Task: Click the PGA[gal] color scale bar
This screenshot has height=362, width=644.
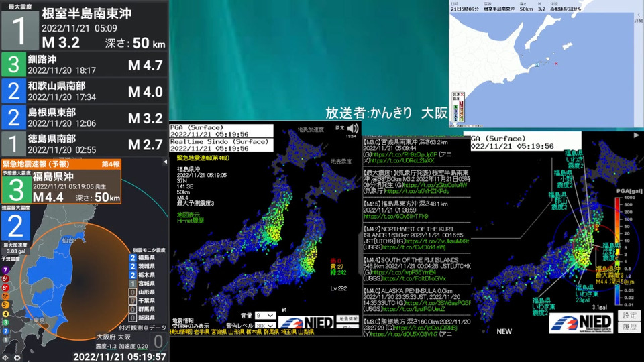Action: point(618,251)
